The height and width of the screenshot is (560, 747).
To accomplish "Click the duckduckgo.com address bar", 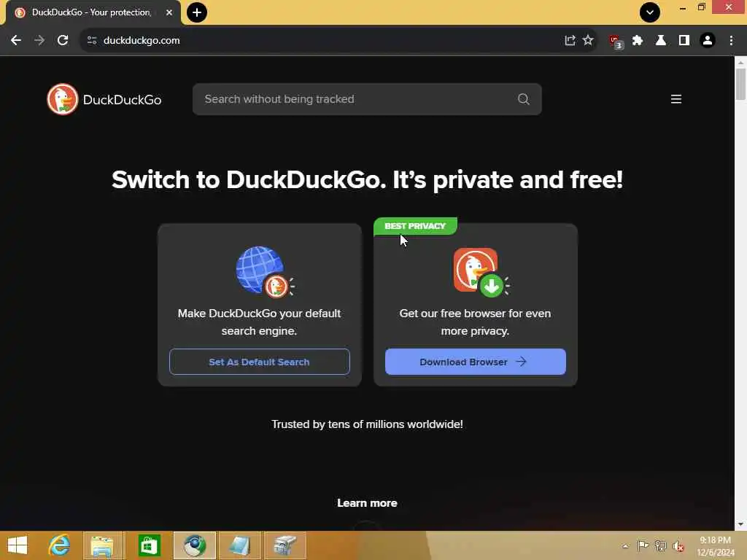I will tap(324, 41).
